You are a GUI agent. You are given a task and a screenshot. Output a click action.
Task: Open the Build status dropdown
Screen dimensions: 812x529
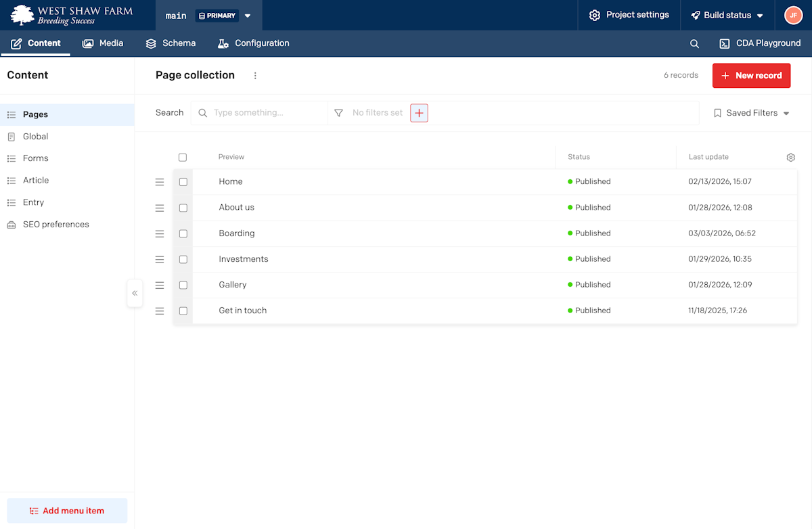727,15
